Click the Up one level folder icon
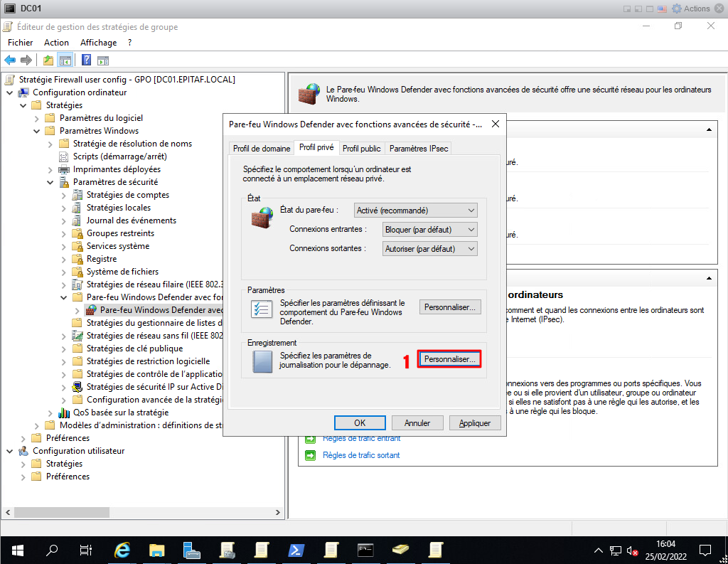Viewport: 728px width, 564px height. [x=48, y=60]
